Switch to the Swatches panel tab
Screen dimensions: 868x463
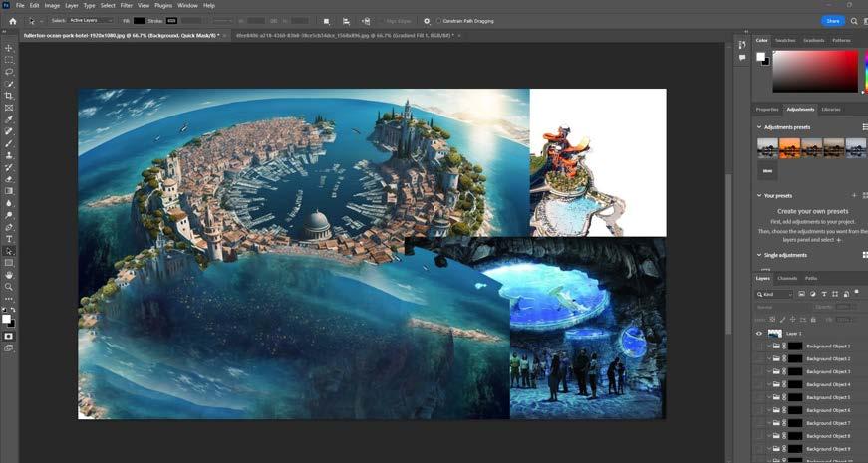tap(785, 40)
